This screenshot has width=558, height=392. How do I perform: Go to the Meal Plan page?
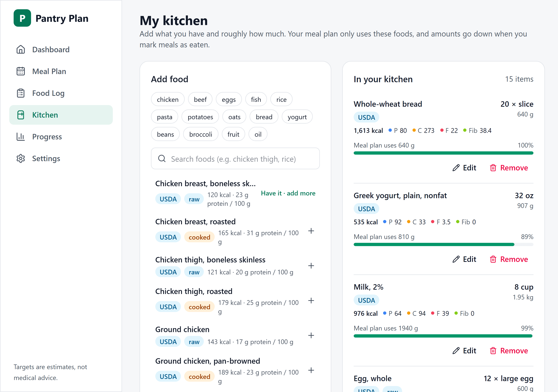pyautogui.click(x=61, y=71)
